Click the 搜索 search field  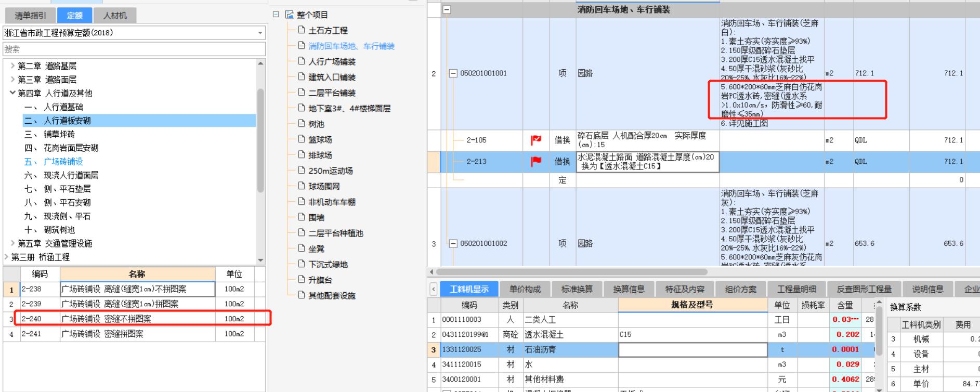coord(134,49)
